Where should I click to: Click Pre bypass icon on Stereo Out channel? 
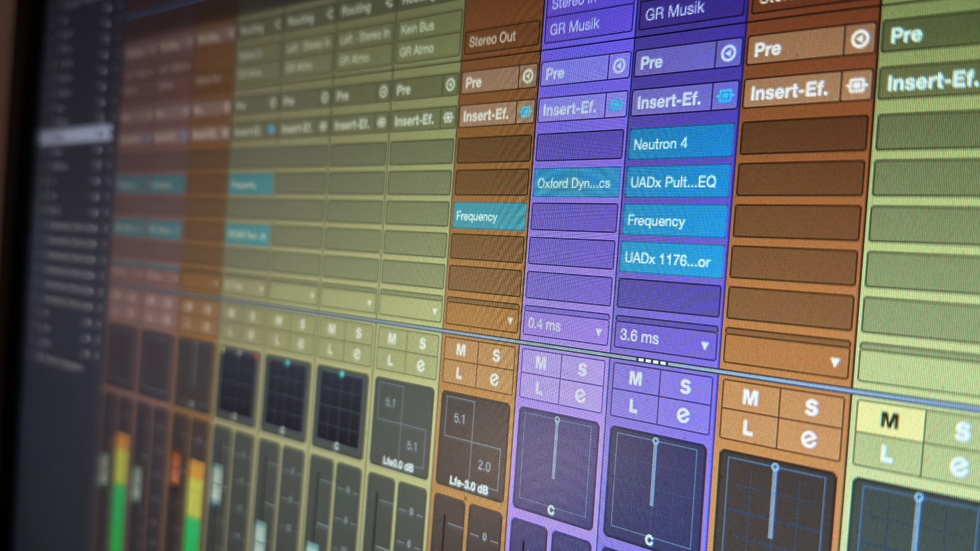click(528, 77)
